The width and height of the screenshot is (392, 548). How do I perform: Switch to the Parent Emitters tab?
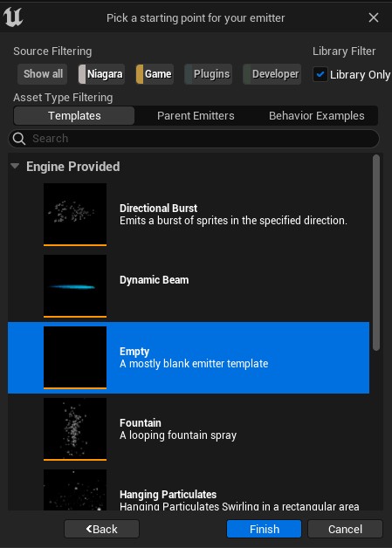click(196, 116)
